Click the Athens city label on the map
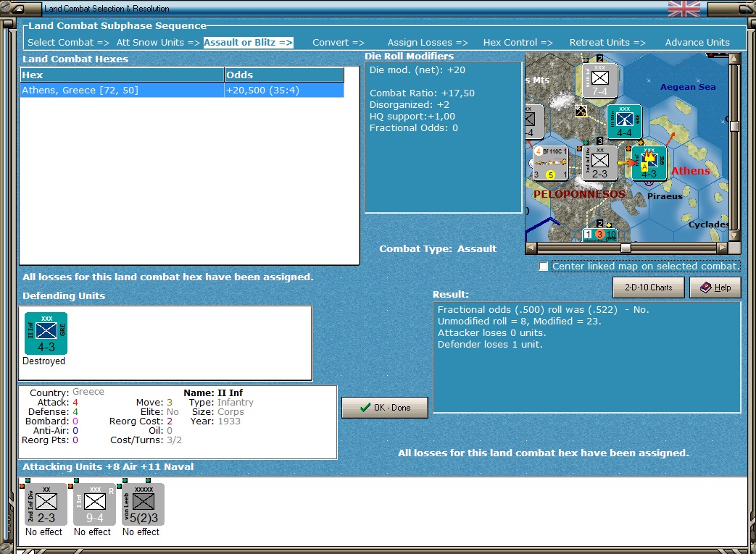This screenshot has height=554, width=756. pyautogui.click(x=691, y=171)
